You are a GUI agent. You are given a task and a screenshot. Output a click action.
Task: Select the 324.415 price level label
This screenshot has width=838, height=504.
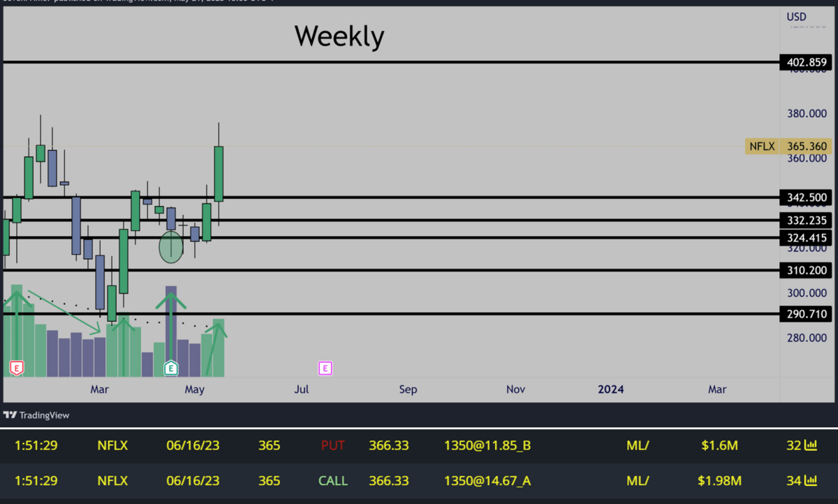click(807, 238)
